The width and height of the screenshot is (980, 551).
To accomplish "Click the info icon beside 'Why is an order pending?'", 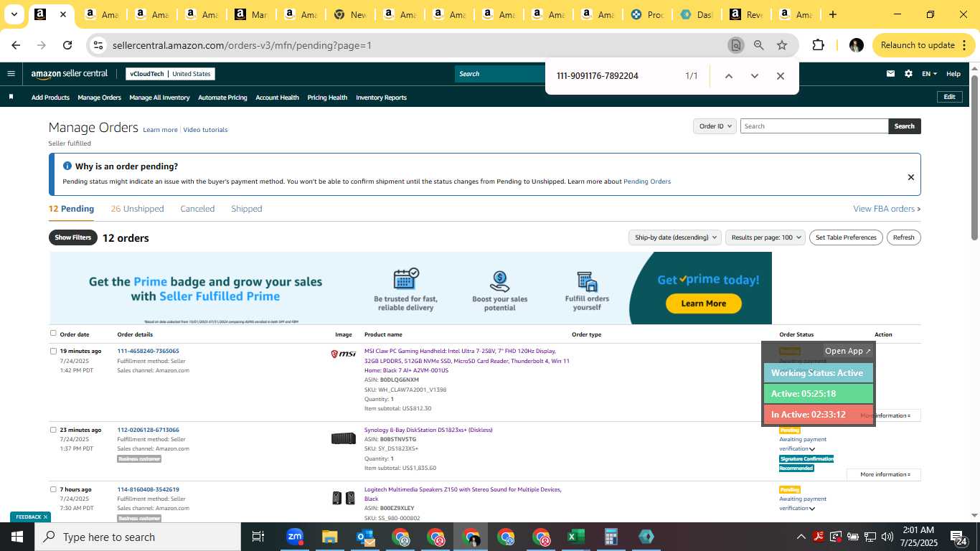I will pyautogui.click(x=67, y=166).
